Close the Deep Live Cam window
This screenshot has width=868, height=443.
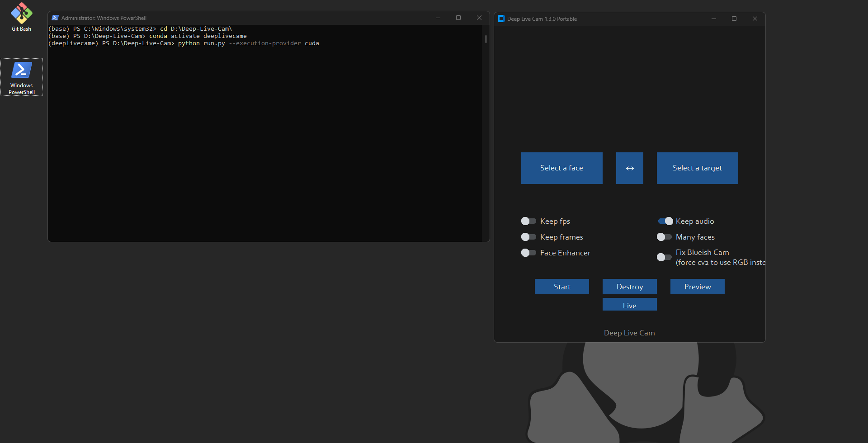pyautogui.click(x=755, y=19)
